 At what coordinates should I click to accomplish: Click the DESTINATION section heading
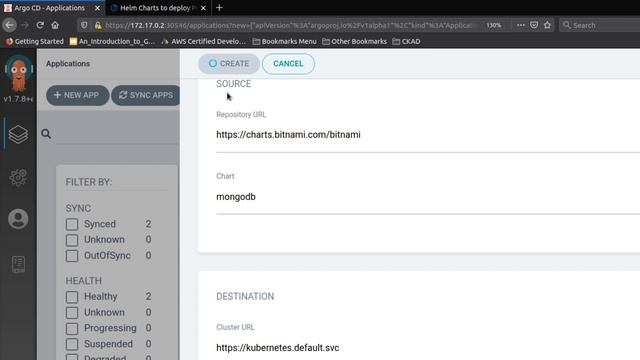[x=245, y=296]
